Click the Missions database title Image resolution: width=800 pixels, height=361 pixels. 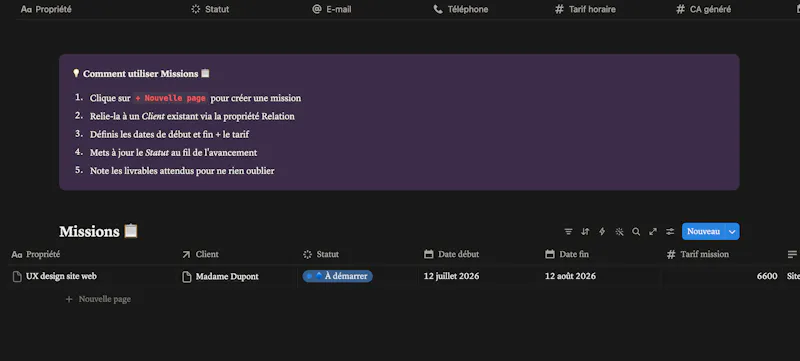point(89,231)
